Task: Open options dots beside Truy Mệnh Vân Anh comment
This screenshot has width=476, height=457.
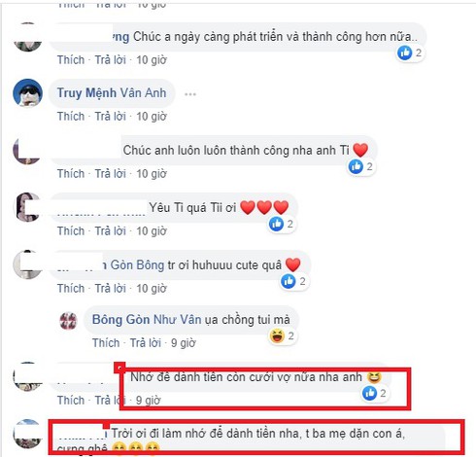Action: click(x=190, y=94)
